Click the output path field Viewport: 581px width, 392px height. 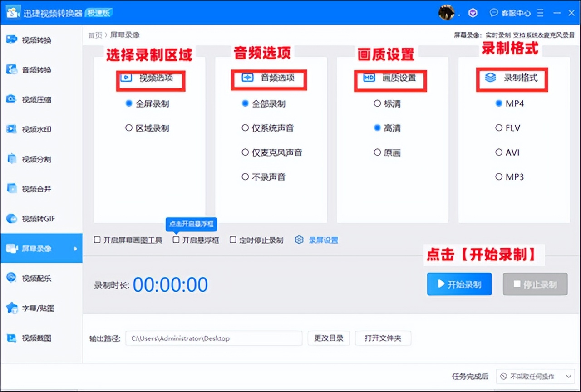[213, 338]
